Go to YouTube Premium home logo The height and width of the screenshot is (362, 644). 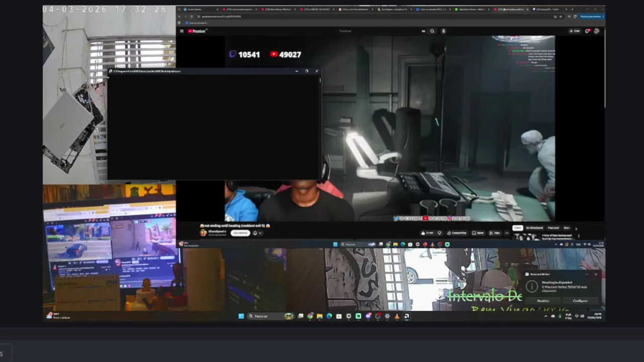coord(197,31)
